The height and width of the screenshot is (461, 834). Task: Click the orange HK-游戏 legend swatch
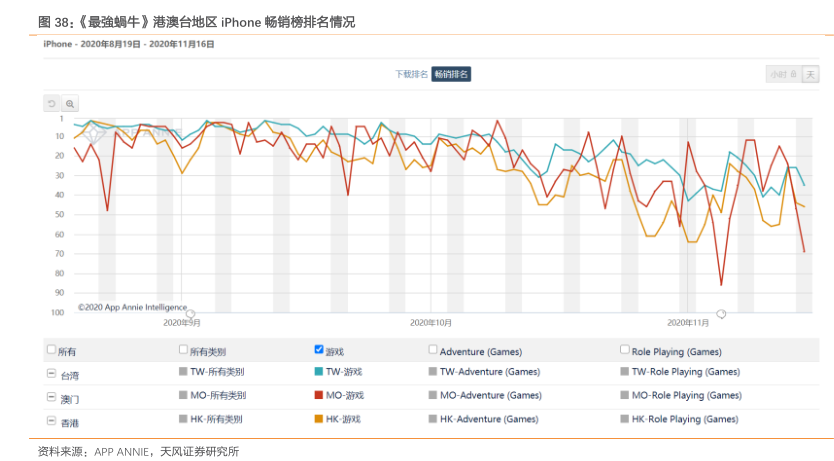319,419
